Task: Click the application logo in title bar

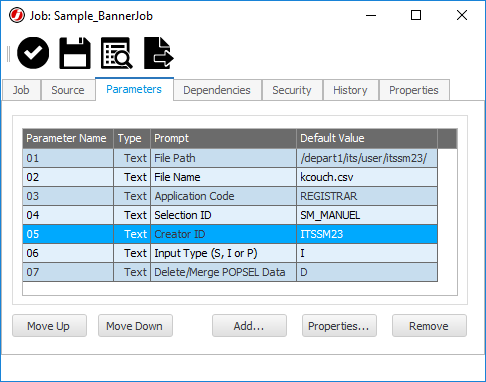Action: (17, 15)
